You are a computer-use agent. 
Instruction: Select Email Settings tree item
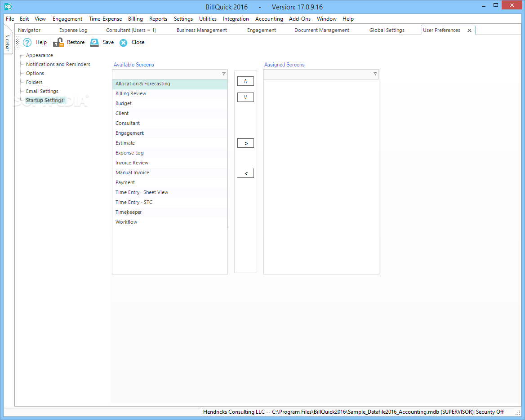point(42,91)
